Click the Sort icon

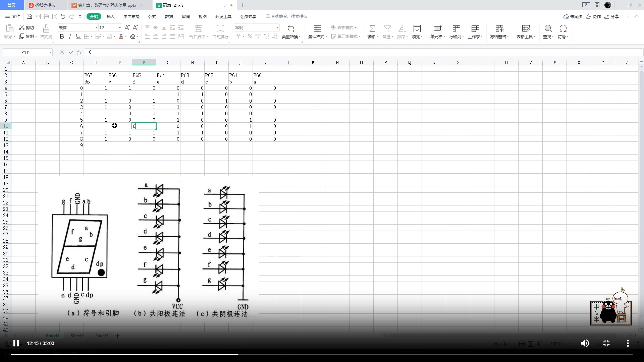coord(402,28)
